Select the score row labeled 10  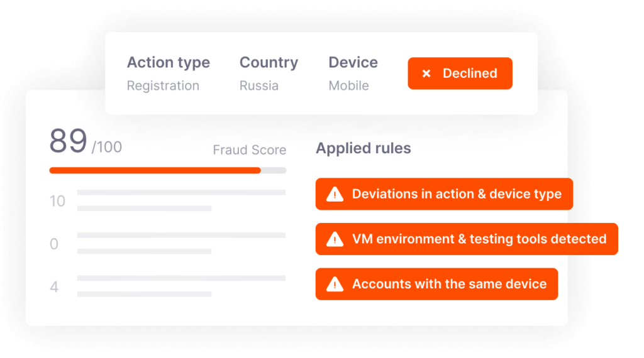pyautogui.click(x=167, y=200)
